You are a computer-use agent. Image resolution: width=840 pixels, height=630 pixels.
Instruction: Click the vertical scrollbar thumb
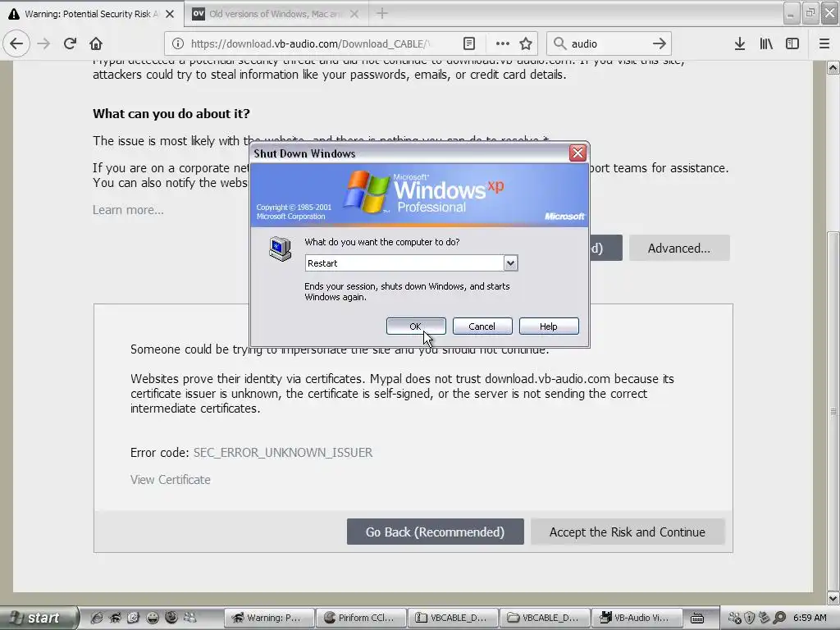coord(833,411)
